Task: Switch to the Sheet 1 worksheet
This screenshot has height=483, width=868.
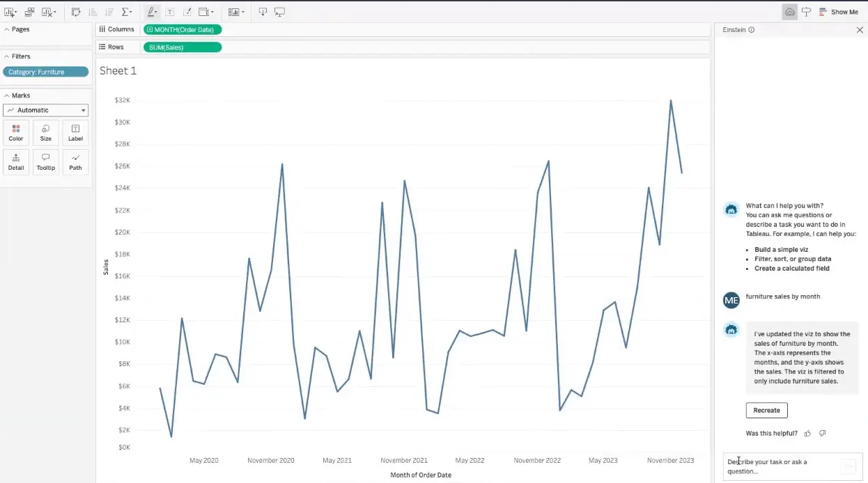Action: [117, 70]
